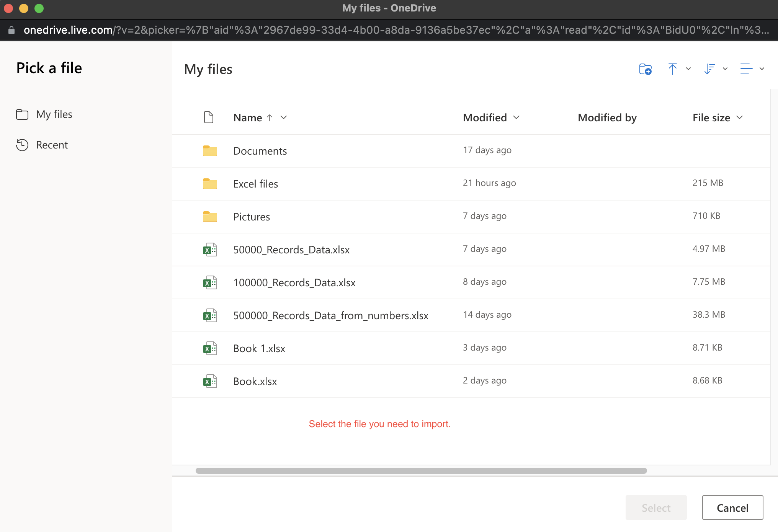Viewport: 778px width, 532px height.
Task: Click '21 hours ago' in Excel files row
Action: (x=489, y=183)
